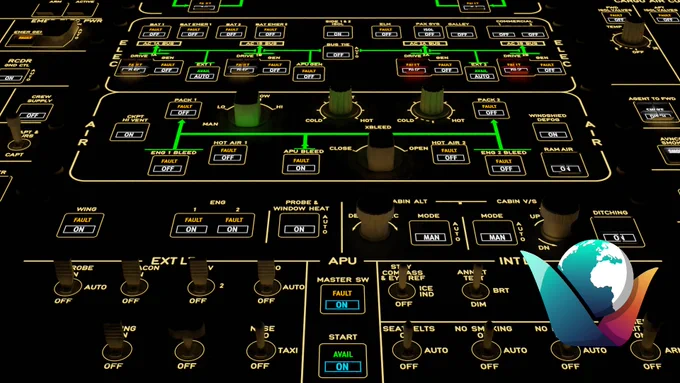Push the APU BLEED pushbutton
This screenshot has height=383, width=680.
click(x=301, y=164)
